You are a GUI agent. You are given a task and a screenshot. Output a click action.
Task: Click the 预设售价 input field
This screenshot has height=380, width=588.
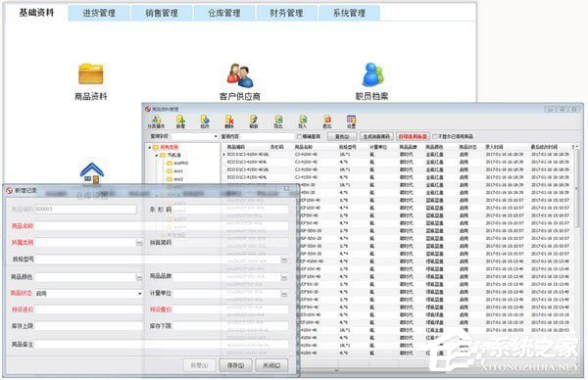coord(230,309)
